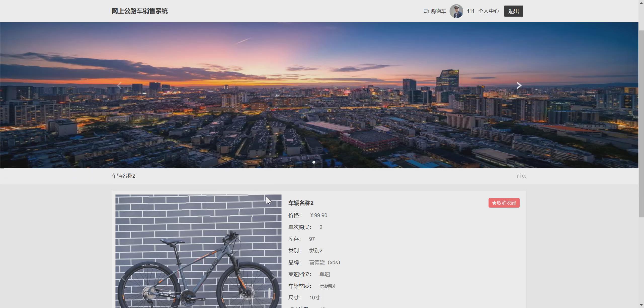Click the shopping cart truck icon
The image size is (644, 308).
[x=426, y=11]
